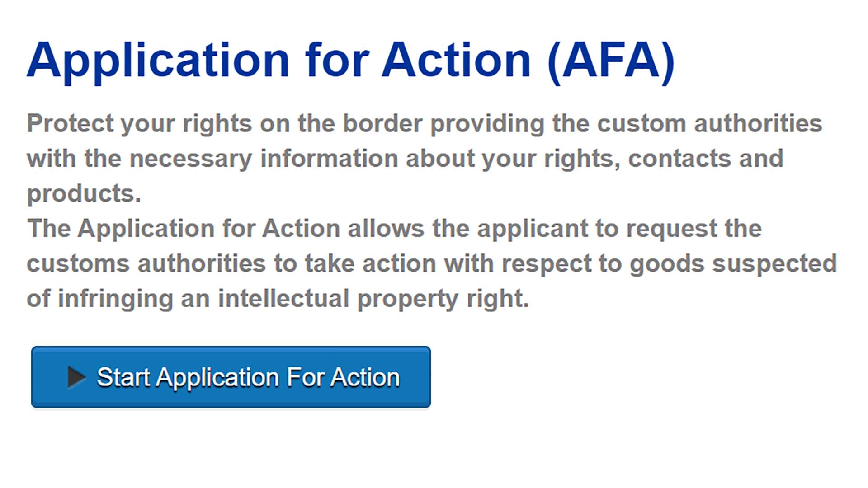868x488 pixels.
Task: Click the Start Application For Action button
Action: (x=231, y=377)
